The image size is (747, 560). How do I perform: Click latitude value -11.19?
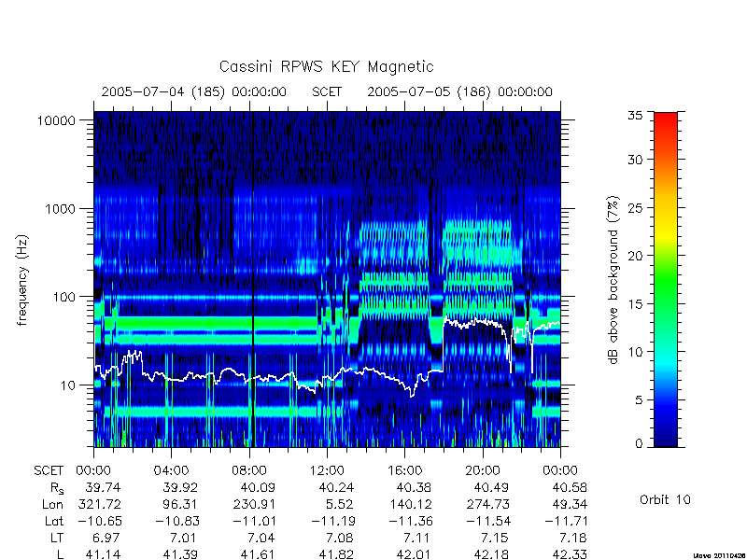coord(333,521)
